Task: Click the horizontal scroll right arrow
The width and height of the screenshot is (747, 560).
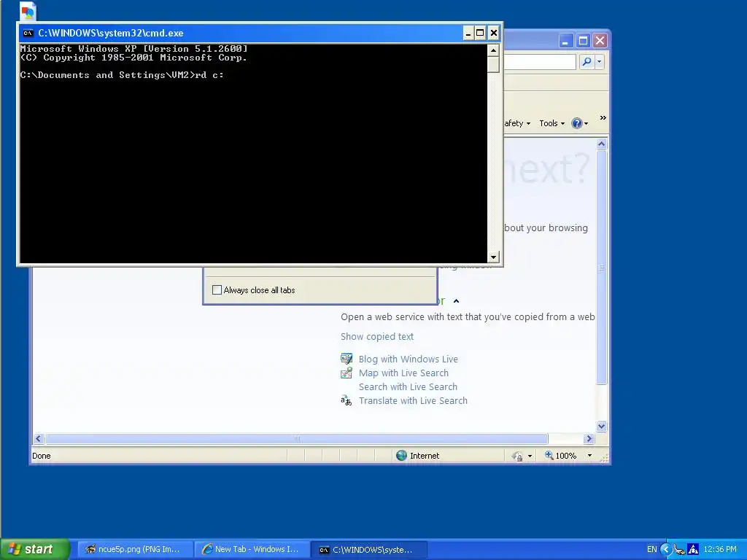Action: [589, 438]
